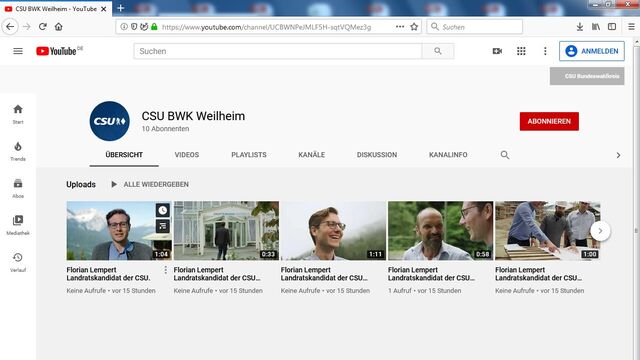The width and height of the screenshot is (640, 360).
Task: Switch to the PLAYLISTS tab
Action: pos(249,155)
